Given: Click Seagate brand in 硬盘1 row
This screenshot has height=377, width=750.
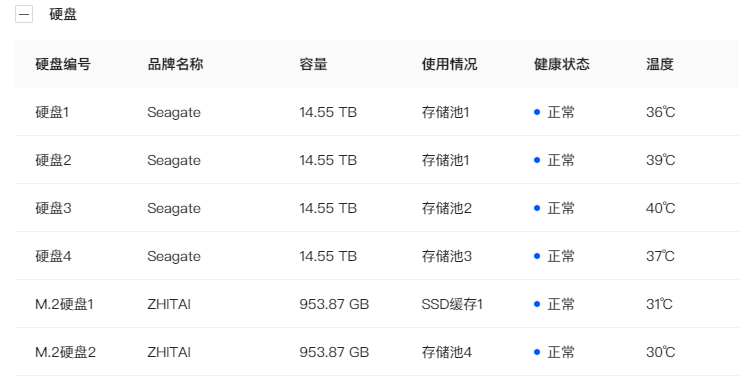Looking at the screenshot, I should [174, 113].
